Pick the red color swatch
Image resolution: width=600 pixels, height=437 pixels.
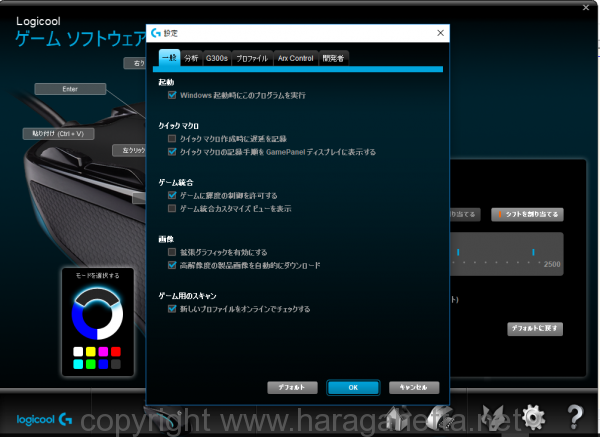pos(116,352)
